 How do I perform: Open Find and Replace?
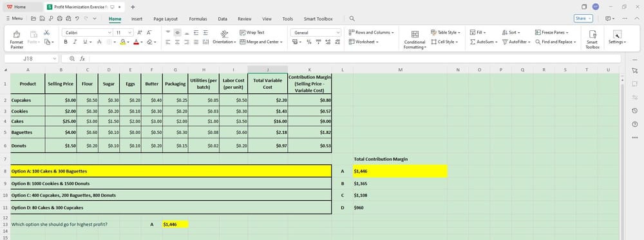click(556, 42)
